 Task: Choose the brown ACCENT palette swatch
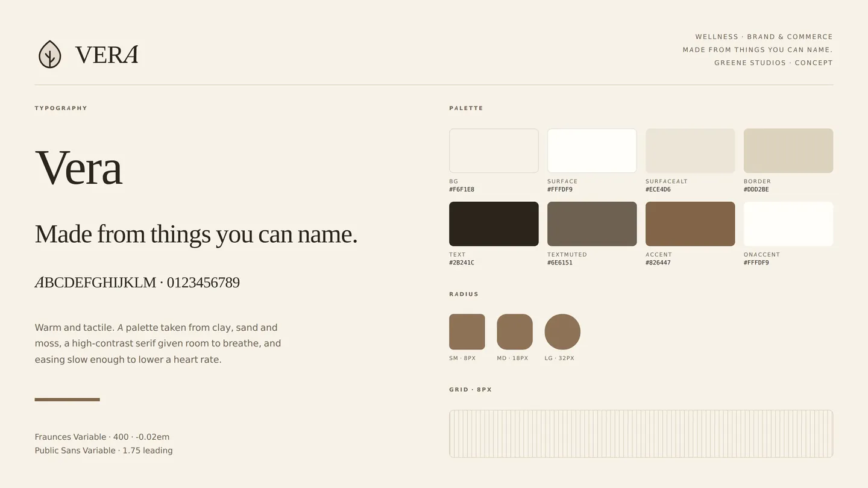click(690, 224)
